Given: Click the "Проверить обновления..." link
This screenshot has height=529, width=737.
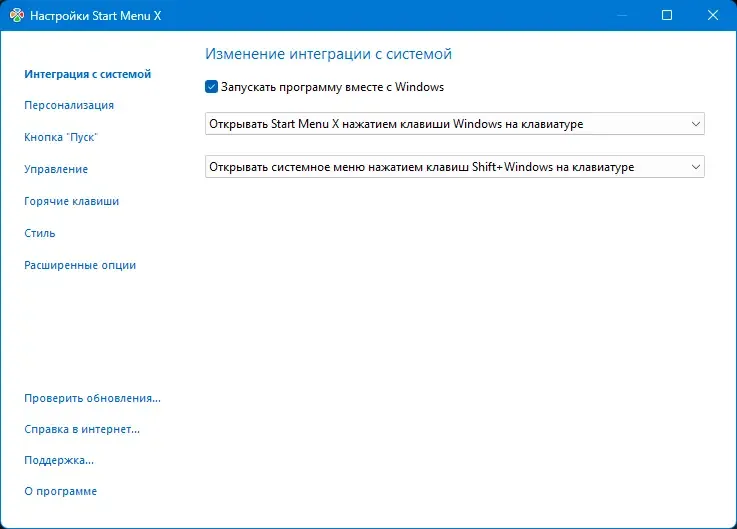Looking at the screenshot, I should [93, 398].
